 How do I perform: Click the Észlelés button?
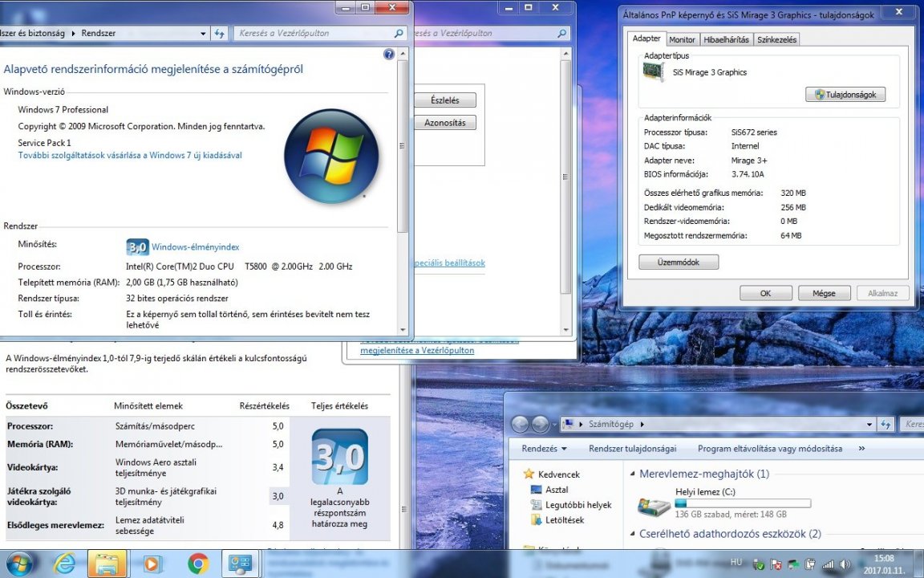click(445, 100)
